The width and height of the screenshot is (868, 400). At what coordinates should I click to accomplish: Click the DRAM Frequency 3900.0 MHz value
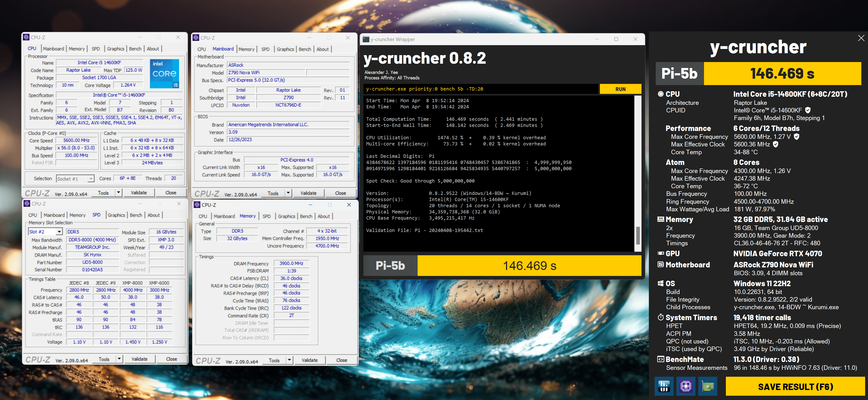click(x=291, y=264)
